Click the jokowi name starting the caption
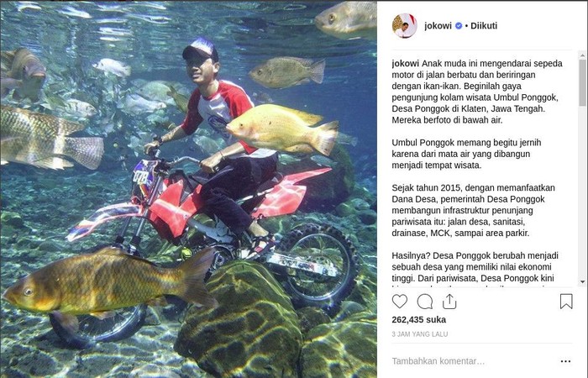The width and height of the screenshot is (588, 378). point(406,63)
